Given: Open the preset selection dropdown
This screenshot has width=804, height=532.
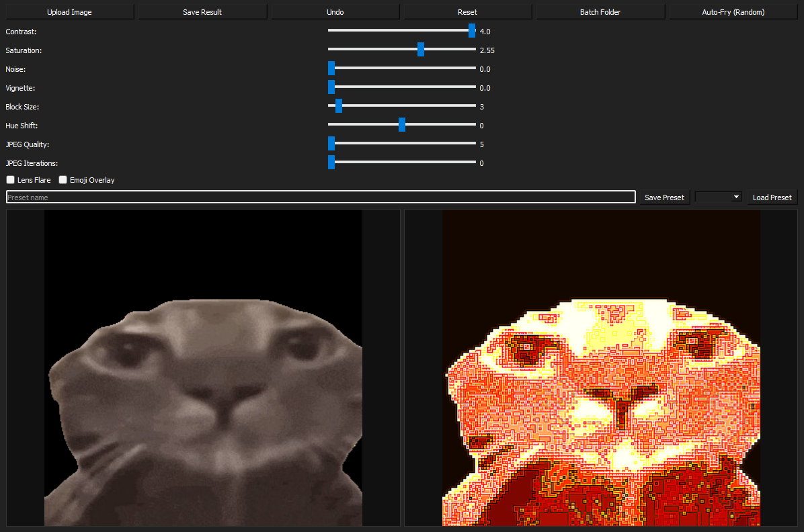Looking at the screenshot, I should pos(718,197).
